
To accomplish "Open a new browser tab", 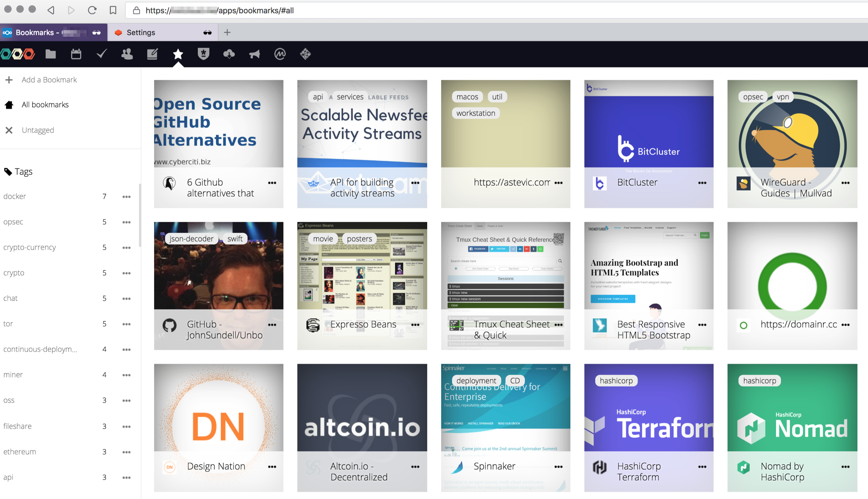I will coord(227,32).
